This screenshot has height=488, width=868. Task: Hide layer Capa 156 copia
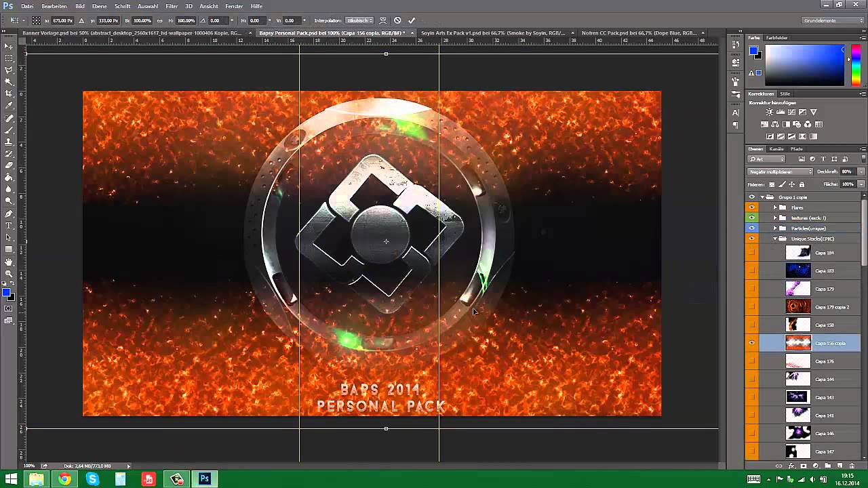click(x=751, y=343)
